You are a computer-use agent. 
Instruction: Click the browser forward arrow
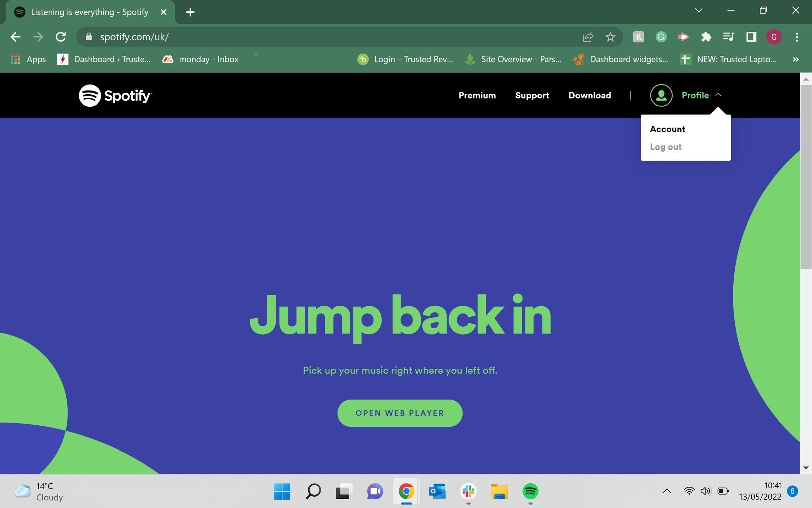38,37
